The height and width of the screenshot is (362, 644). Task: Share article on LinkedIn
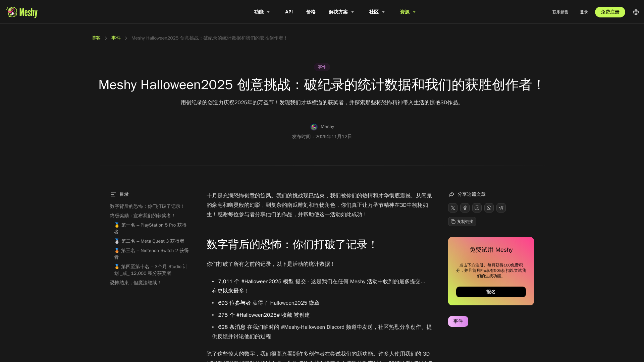coord(477,208)
